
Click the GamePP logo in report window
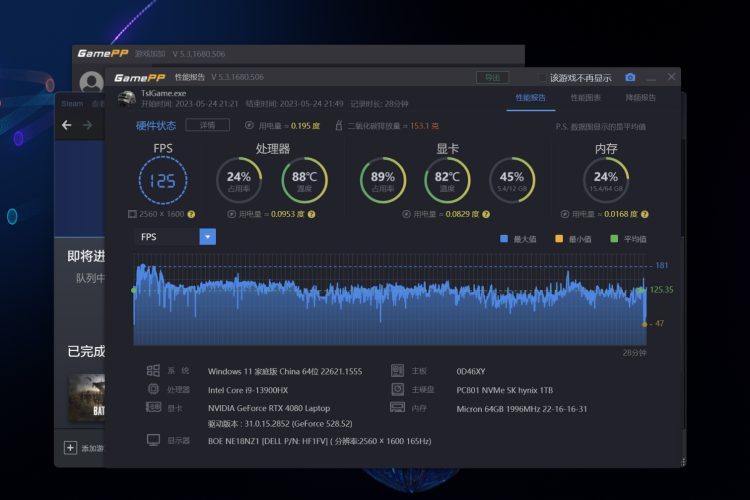[x=139, y=78]
